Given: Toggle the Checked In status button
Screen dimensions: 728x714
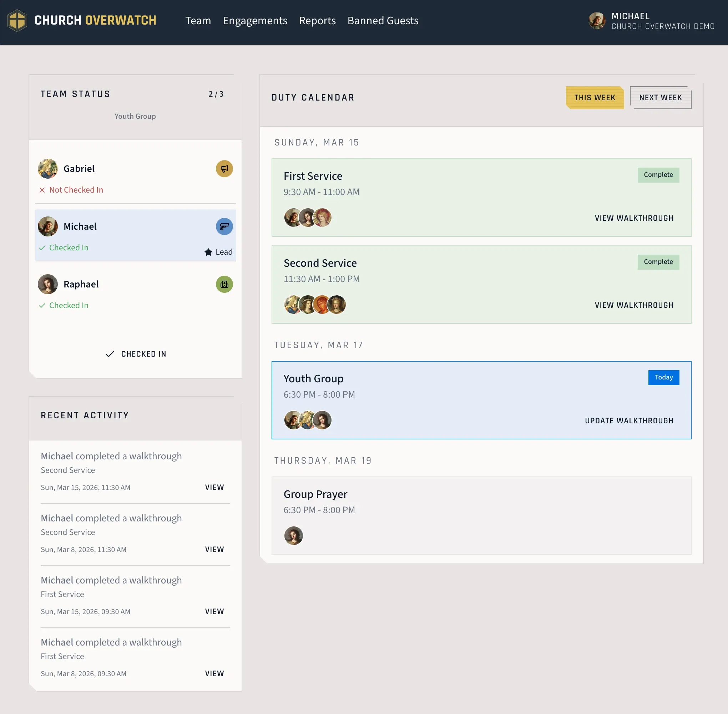Looking at the screenshot, I should (x=136, y=354).
